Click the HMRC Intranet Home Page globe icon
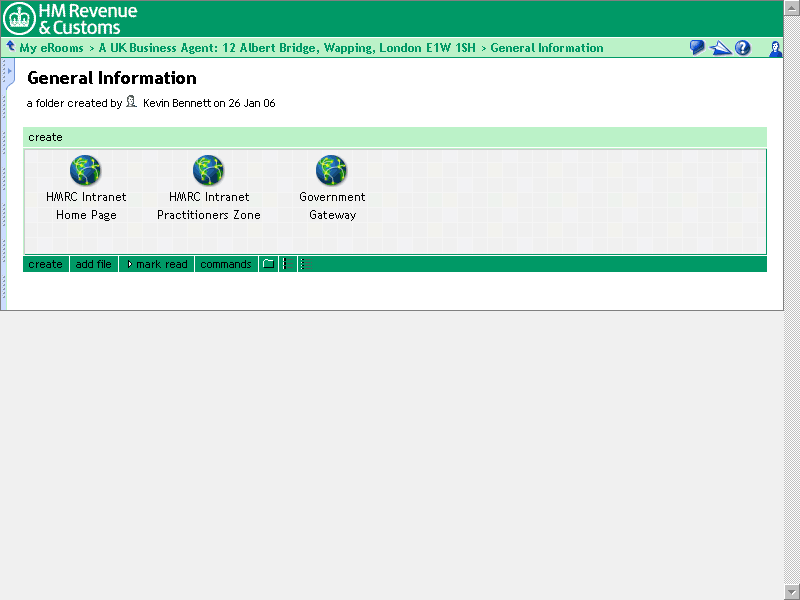The height and width of the screenshot is (600, 800). pos(86,171)
